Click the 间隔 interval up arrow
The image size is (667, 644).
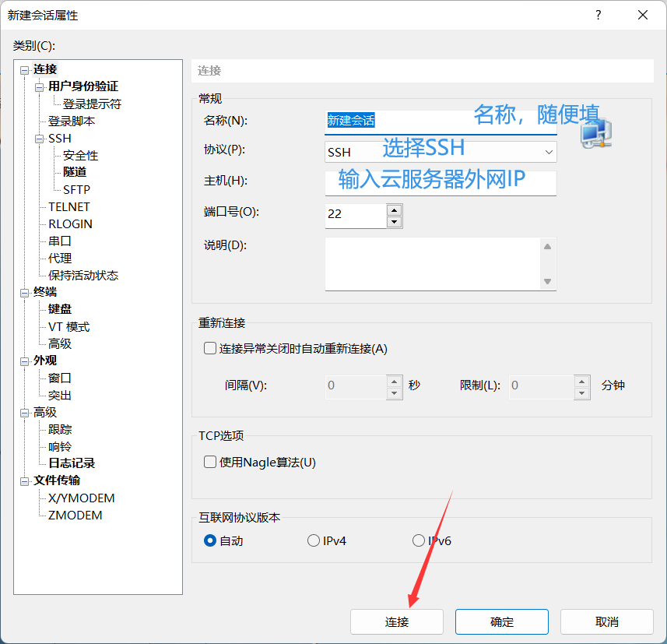coord(395,382)
